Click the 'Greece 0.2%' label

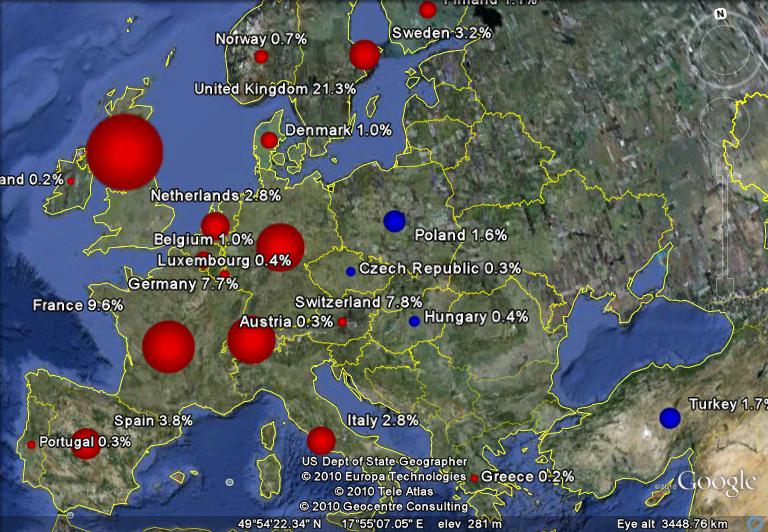point(528,477)
